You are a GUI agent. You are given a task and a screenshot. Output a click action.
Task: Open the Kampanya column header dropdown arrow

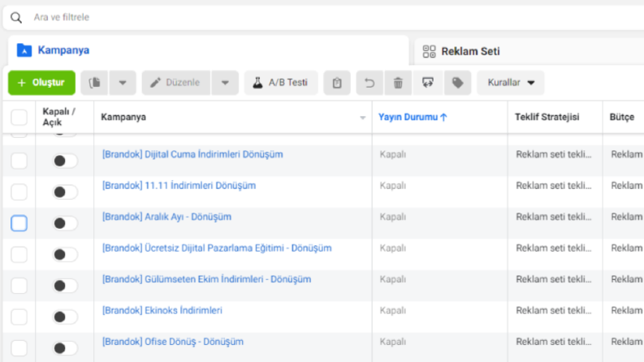coord(363,118)
